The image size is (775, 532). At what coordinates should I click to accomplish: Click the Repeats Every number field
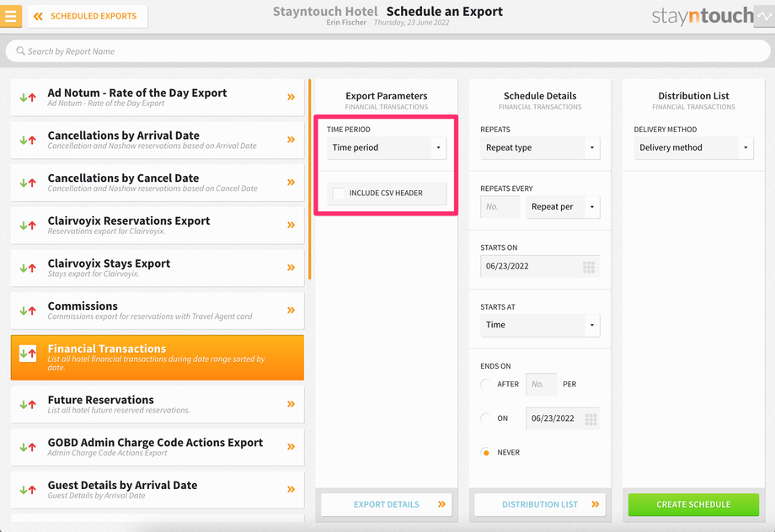pyautogui.click(x=500, y=207)
